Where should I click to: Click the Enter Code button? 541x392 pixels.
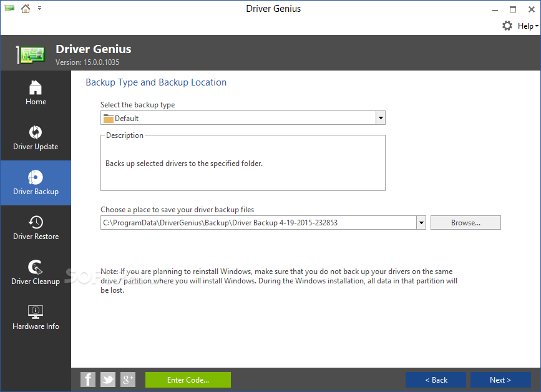[188, 380]
